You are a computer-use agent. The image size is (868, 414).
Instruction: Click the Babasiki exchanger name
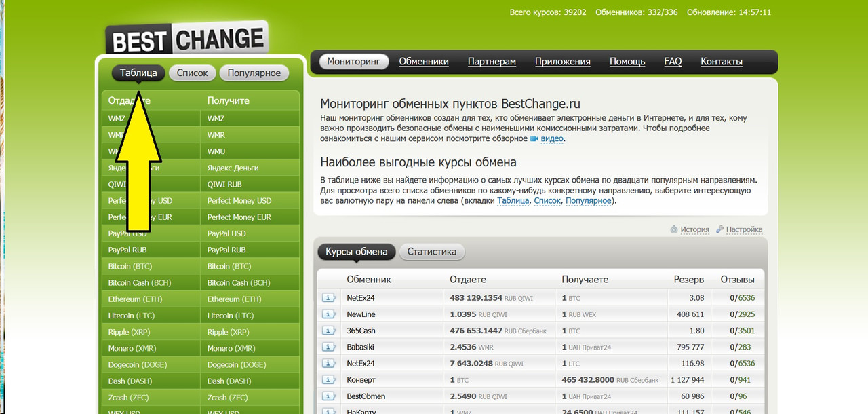coord(361,347)
